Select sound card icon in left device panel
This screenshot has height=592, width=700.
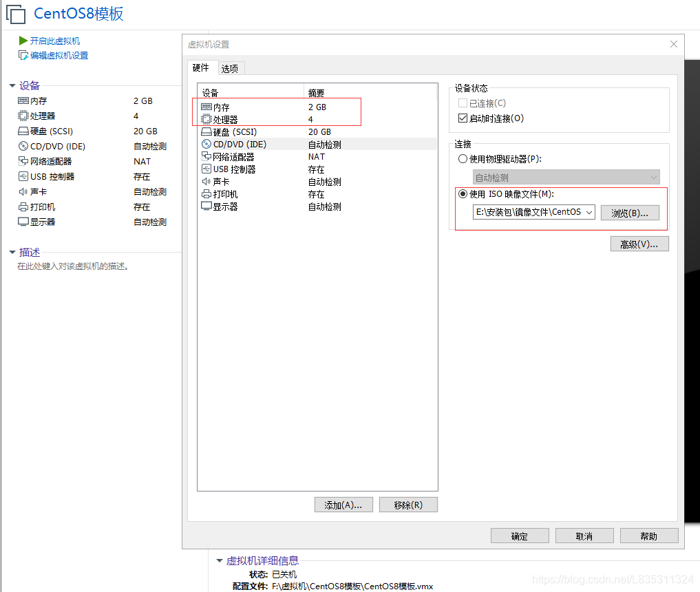tap(23, 191)
